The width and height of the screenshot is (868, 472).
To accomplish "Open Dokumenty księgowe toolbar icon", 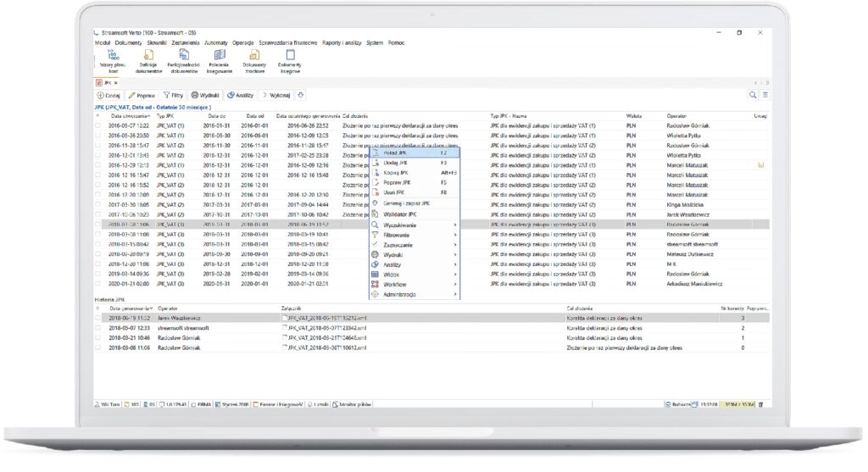I will pos(290,55).
